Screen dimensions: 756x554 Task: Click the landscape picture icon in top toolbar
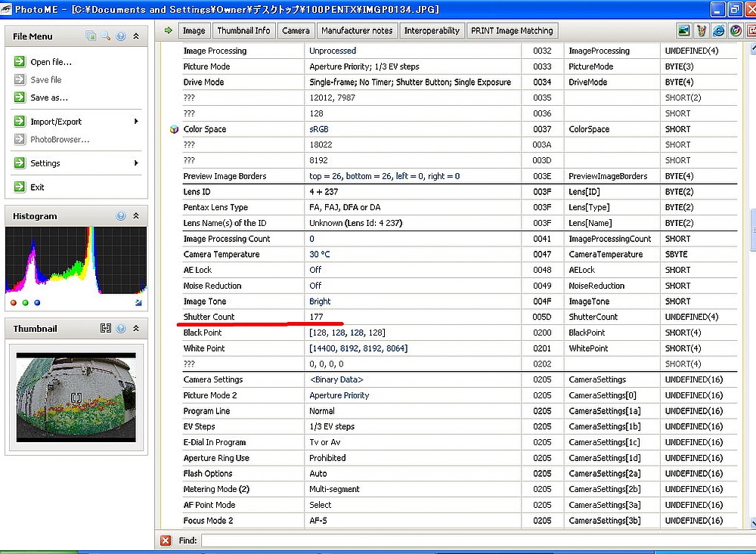point(684,31)
